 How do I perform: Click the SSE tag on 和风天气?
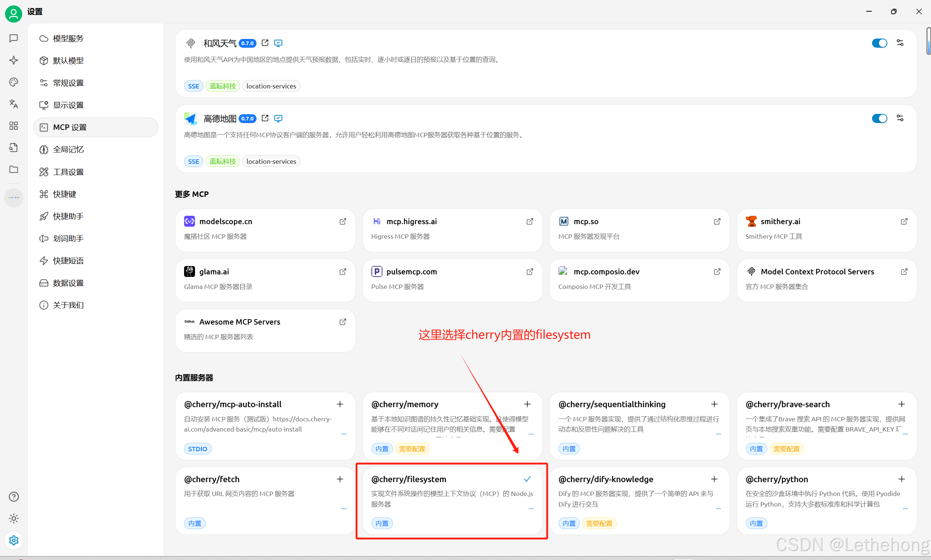coord(194,86)
